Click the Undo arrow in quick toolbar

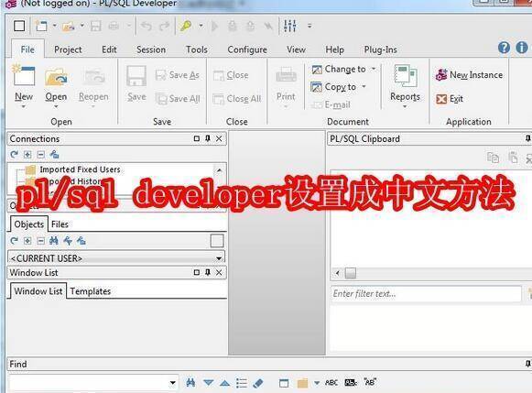click(147, 26)
